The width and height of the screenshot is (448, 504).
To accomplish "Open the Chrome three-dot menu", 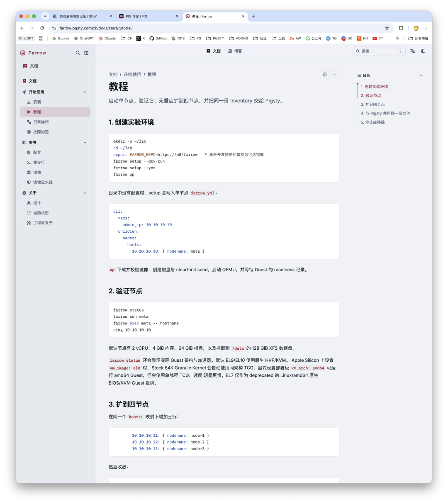I will pos(426,28).
